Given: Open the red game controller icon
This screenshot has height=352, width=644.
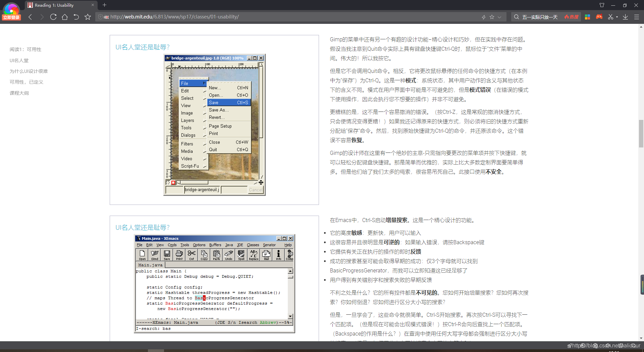Looking at the screenshot, I should 599,17.
